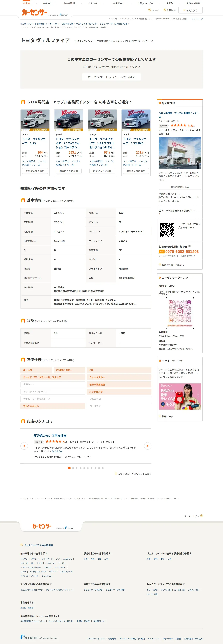Click 続きを読む in the review
Image resolution: width=223 pixels, height=644 pixels.
58,451
